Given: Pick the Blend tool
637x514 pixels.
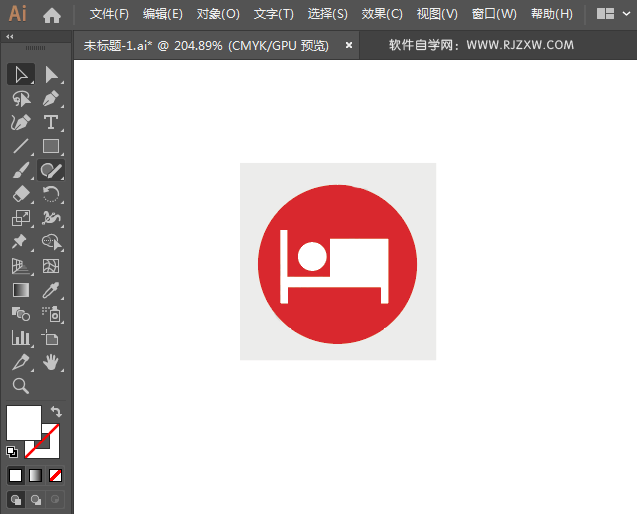Looking at the screenshot, I should click(21, 314).
